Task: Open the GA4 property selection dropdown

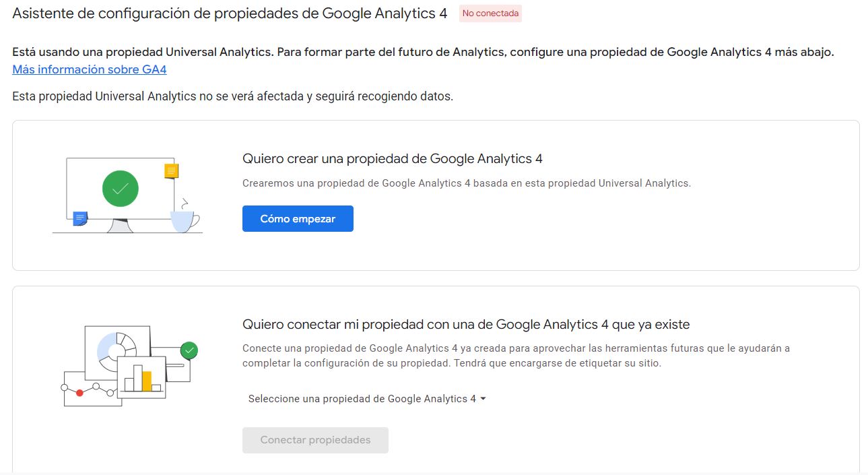Action: [x=362, y=399]
